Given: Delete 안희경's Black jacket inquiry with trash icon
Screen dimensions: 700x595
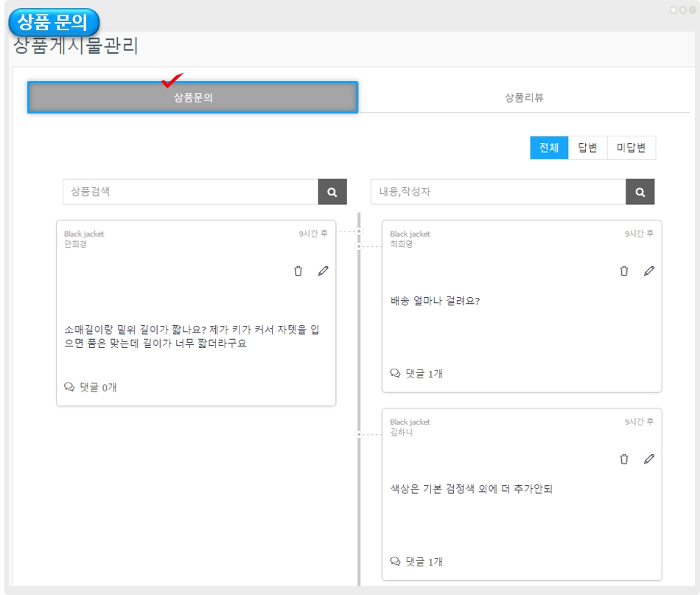Looking at the screenshot, I should [298, 271].
